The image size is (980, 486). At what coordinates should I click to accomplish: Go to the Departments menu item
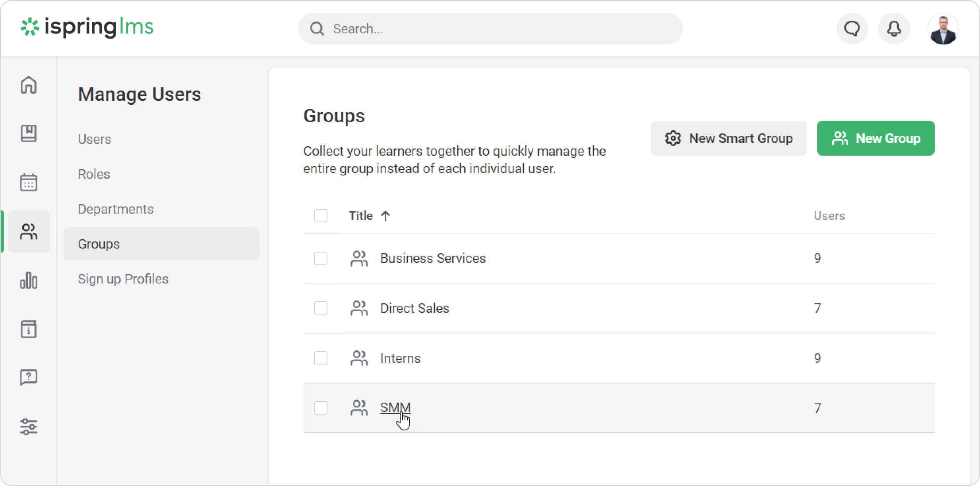click(x=116, y=209)
